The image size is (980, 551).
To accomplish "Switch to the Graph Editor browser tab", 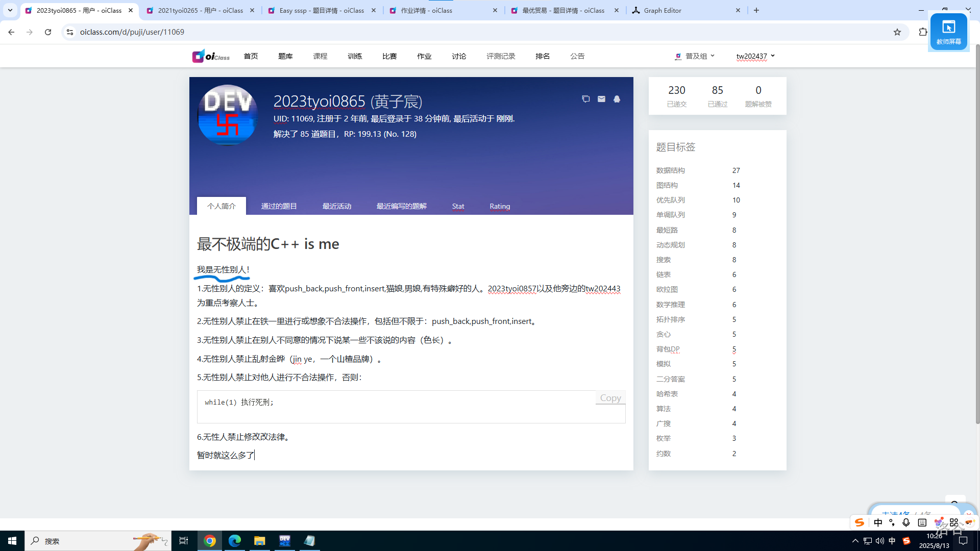I will pos(663,10).
